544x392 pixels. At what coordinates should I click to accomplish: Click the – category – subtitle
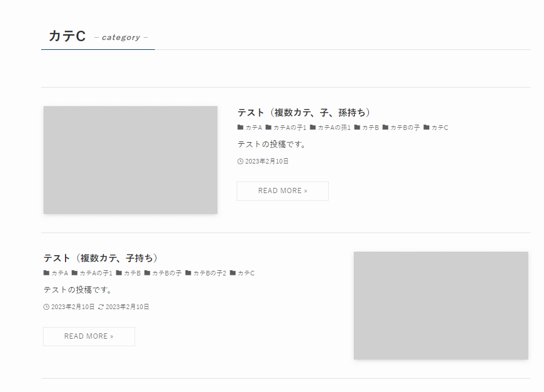click(121, 38)
